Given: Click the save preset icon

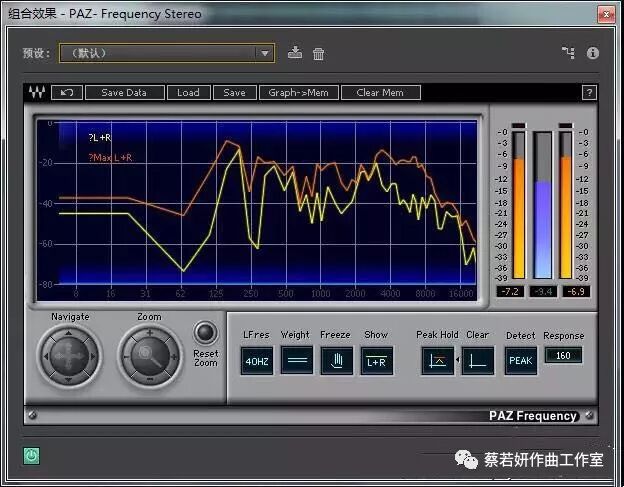Looking at the screenshot, I should click(295, 53).
